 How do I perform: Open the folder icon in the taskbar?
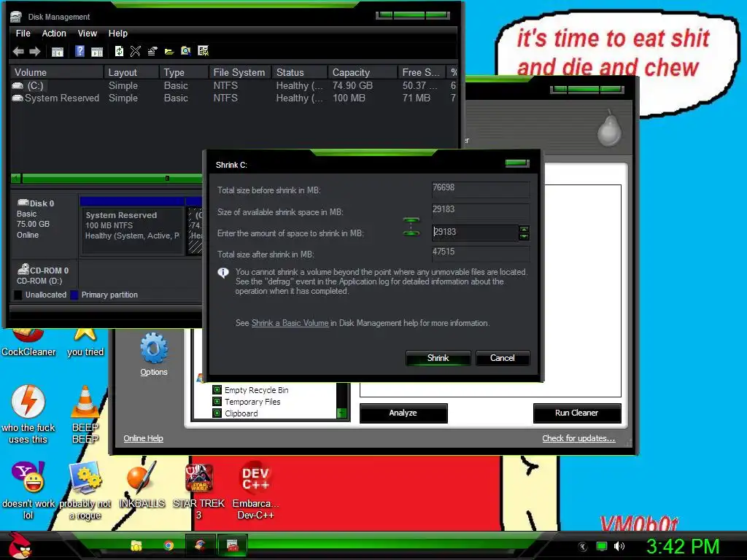136,545
